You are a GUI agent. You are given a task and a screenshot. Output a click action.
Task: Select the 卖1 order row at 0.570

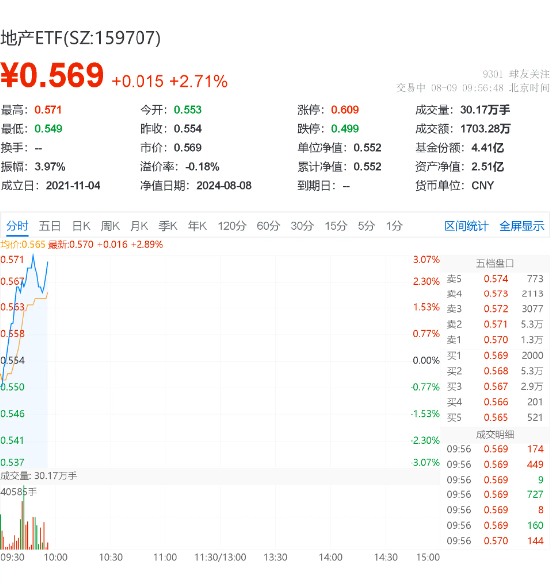pos(495,340)
